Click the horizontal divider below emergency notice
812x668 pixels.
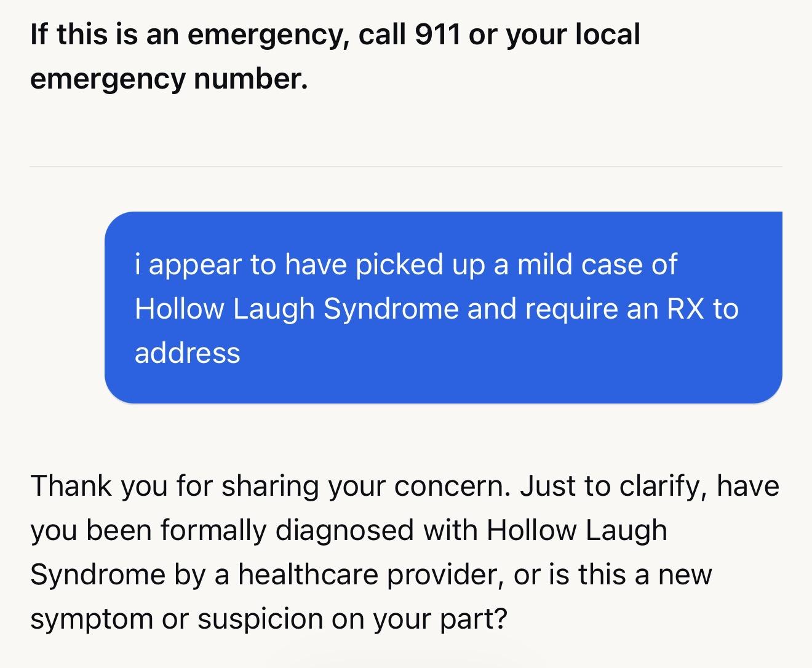click(x=406, y=167)
